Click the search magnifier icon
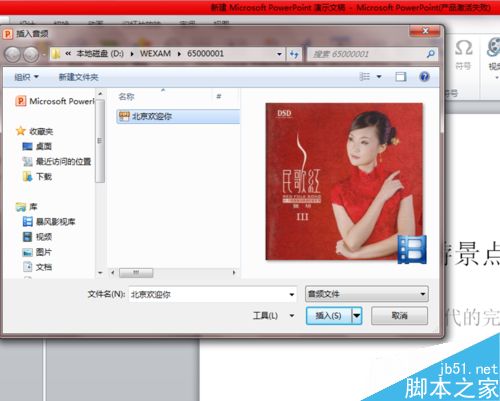 (430, 54)
